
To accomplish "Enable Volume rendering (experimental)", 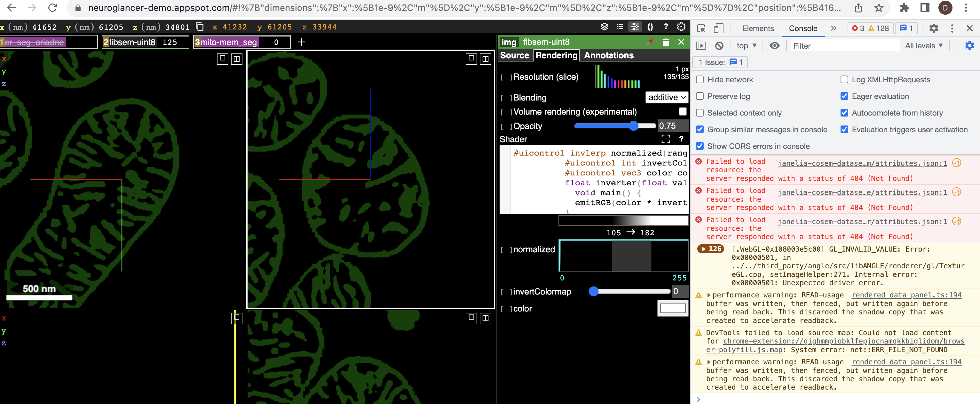I will pos(683,112).
